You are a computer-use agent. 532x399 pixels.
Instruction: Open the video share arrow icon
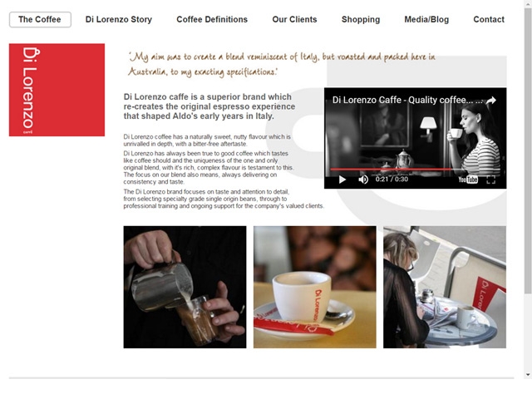[491, 100]
